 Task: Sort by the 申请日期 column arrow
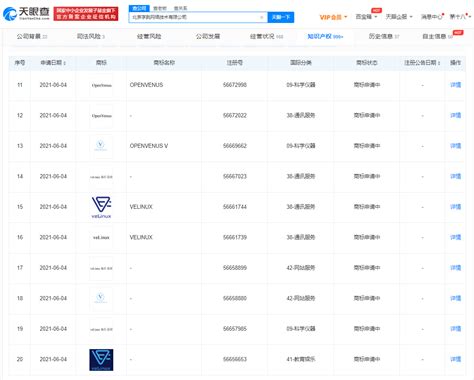[x=65, y=63]
